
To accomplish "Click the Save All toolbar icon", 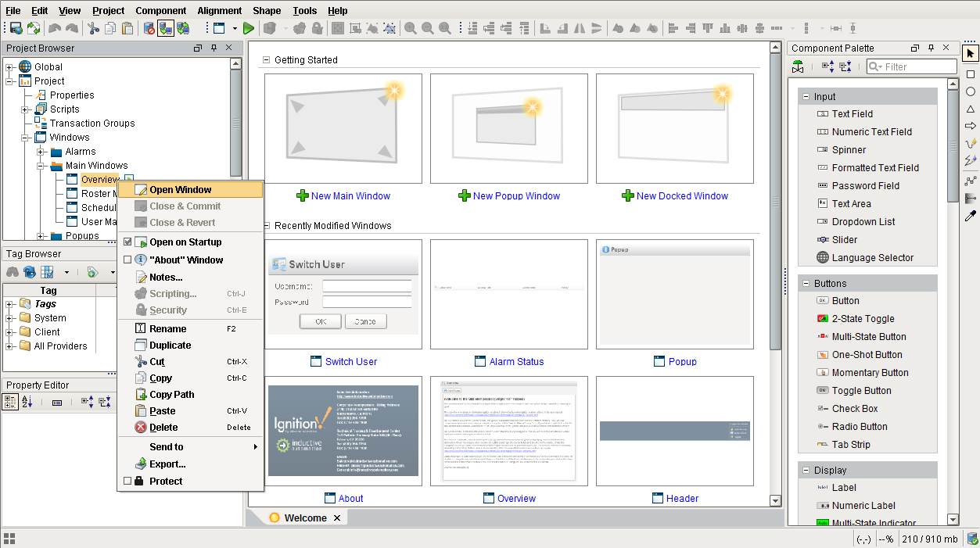I will click(15, 27).
